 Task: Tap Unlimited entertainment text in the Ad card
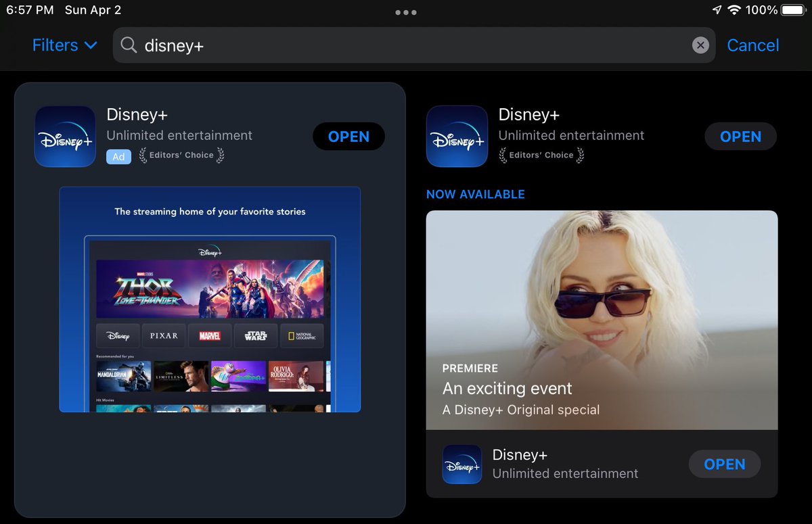[x=179, y=135]
